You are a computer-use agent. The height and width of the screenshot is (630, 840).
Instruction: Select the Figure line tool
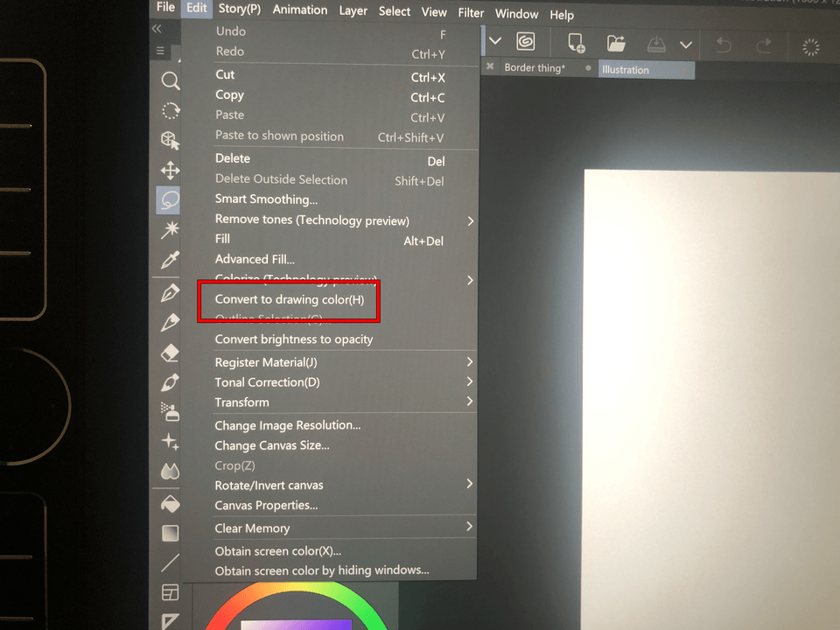(x=171, y=563)
